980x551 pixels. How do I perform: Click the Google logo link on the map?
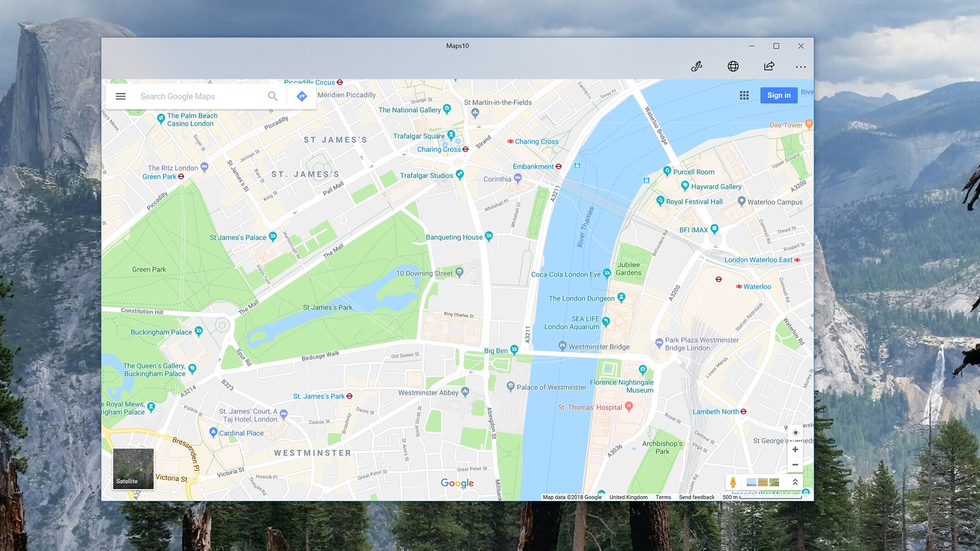[457, 483]
